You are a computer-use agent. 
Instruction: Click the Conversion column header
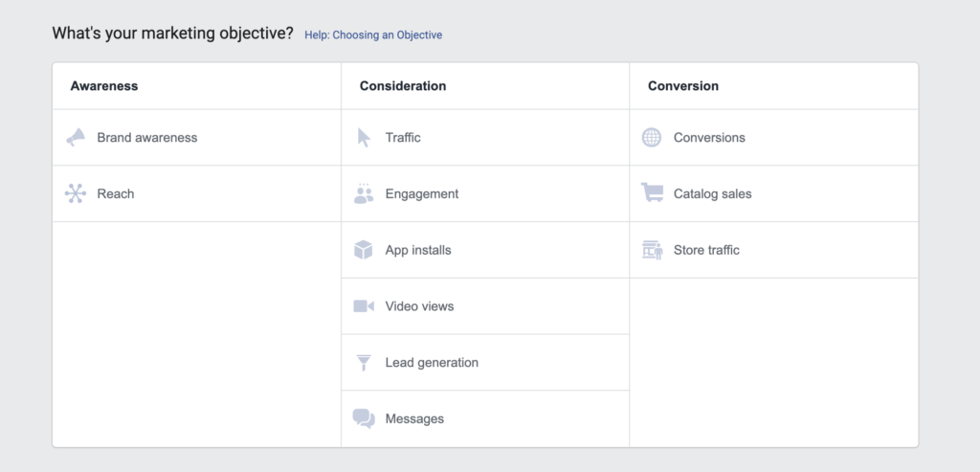pos(683,86)
